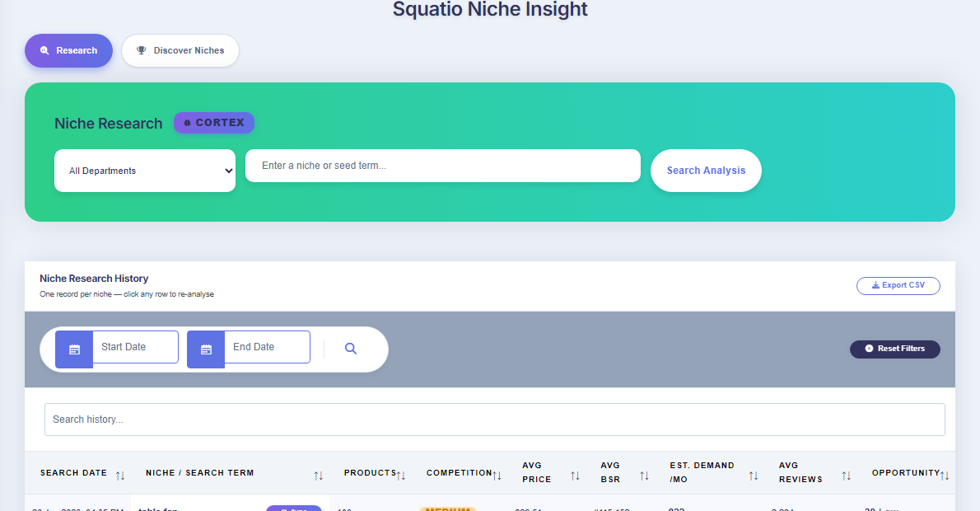Sort by Products column arrows
Screen dimensions: 980x511
click(401, 476)
